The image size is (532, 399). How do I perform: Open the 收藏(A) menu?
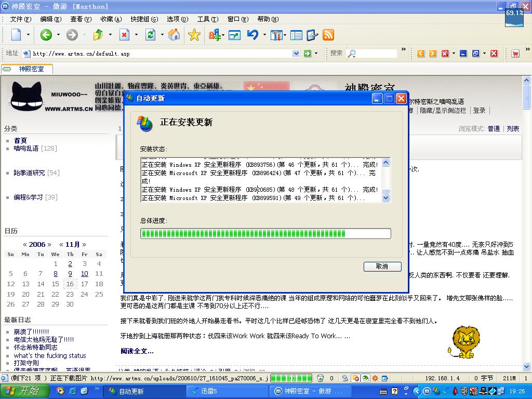click(111, 19)
